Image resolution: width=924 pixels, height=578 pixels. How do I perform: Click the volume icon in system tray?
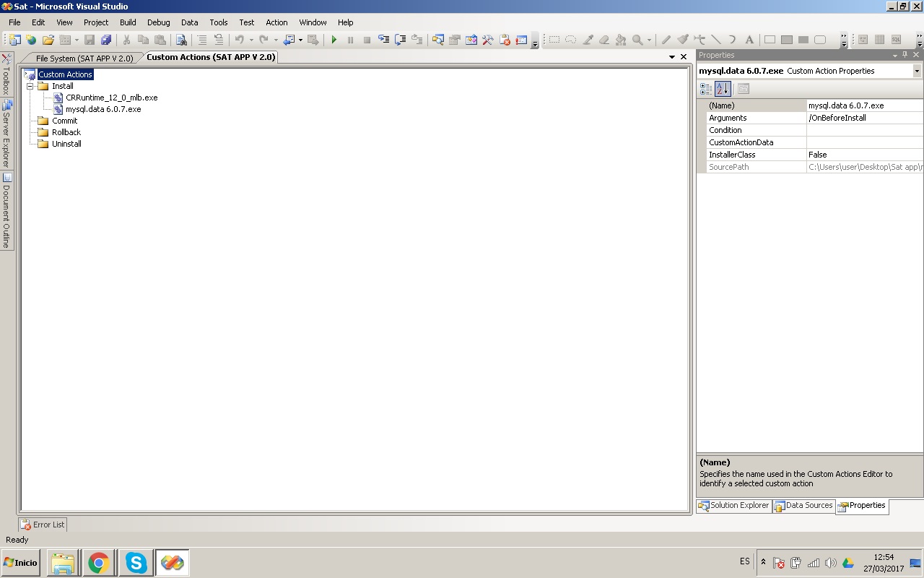(x=830, y=563)
